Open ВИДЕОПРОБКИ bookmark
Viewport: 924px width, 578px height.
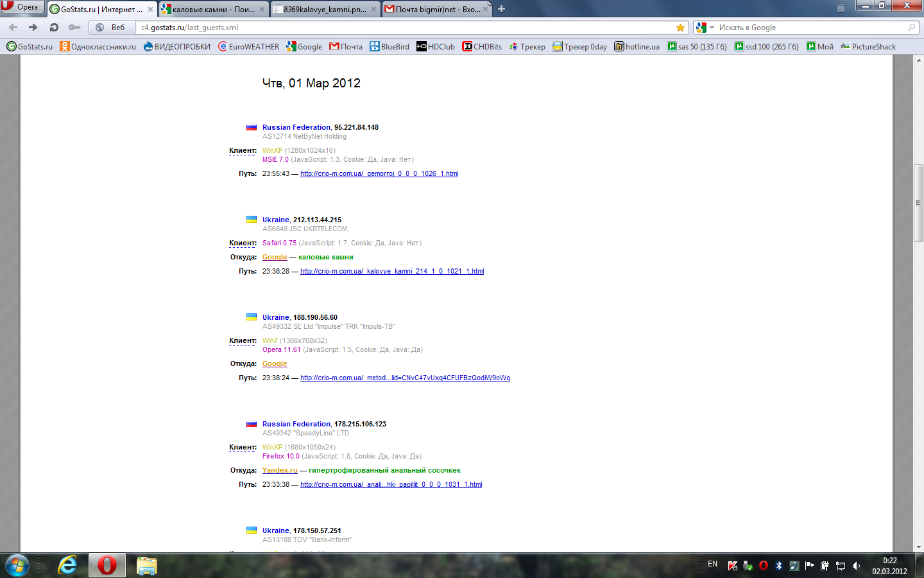[176, 46]
